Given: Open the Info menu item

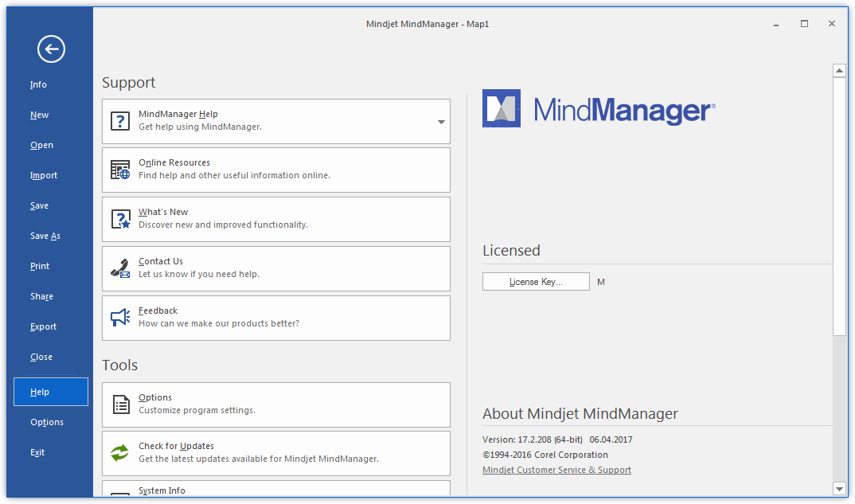Looking at the screenshot, I should point(38,84).
